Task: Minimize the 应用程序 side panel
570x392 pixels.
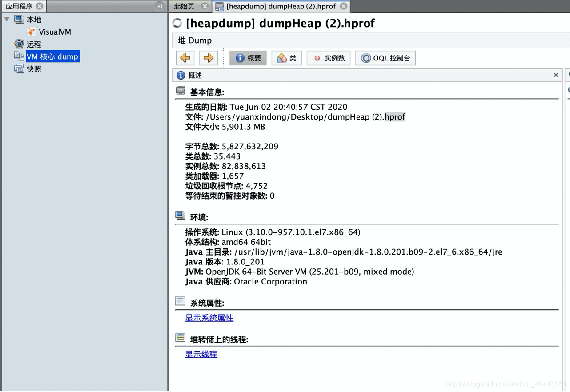Action: coord(159,6)
